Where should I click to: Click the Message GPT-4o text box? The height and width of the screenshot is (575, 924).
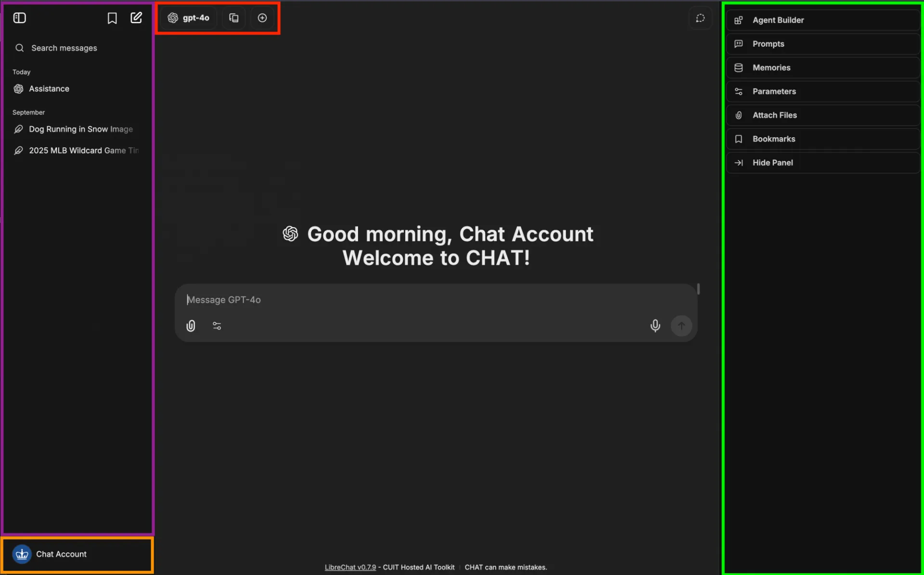[436, 300]
